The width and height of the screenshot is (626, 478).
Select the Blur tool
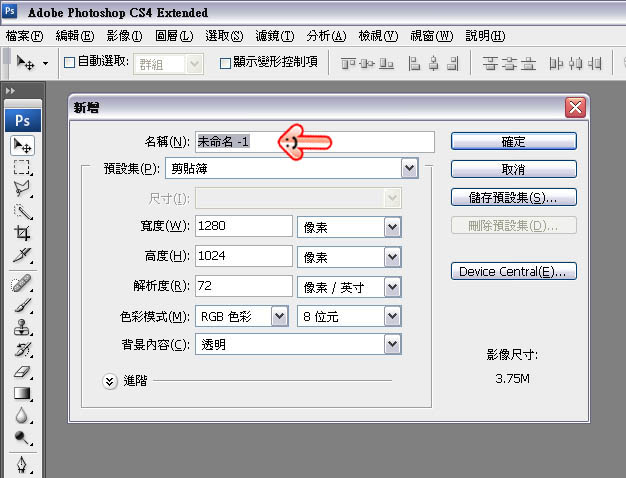click(x=22, y=416)
